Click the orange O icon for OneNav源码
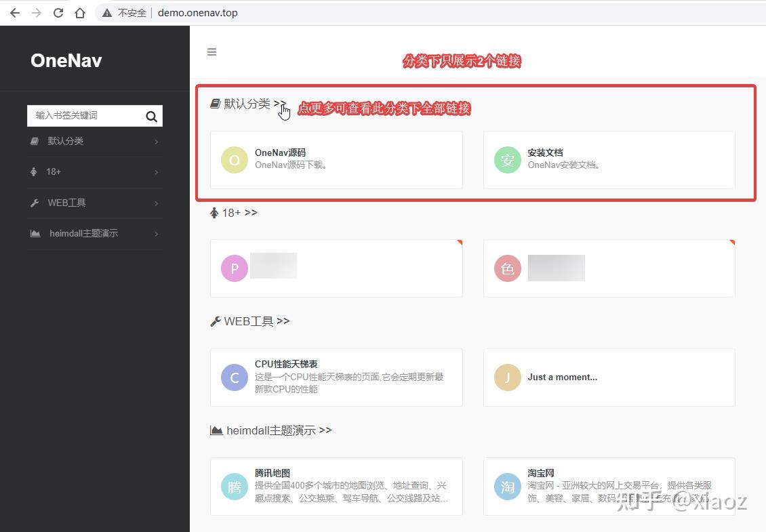This screenshot has width=766, height=532. tap(234, 159)
